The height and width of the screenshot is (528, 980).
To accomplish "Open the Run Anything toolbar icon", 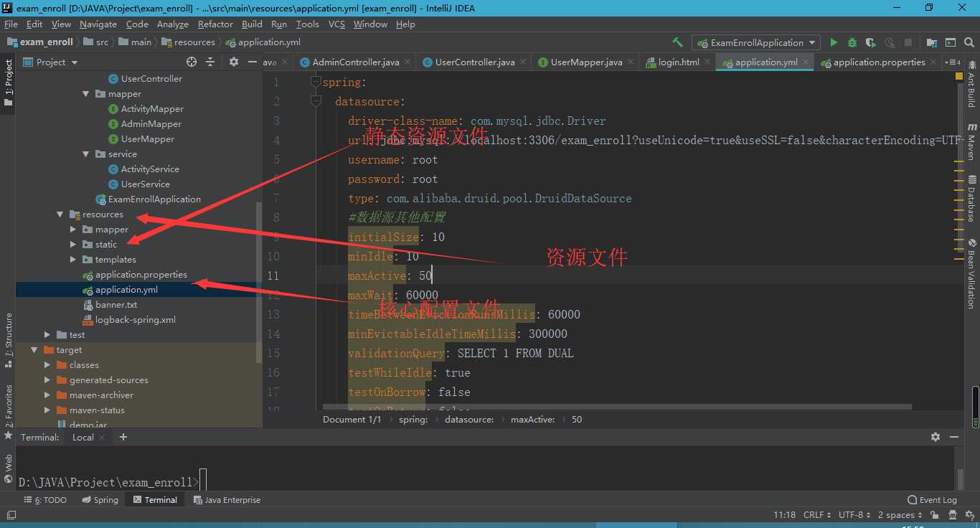I will coord(951,42).
